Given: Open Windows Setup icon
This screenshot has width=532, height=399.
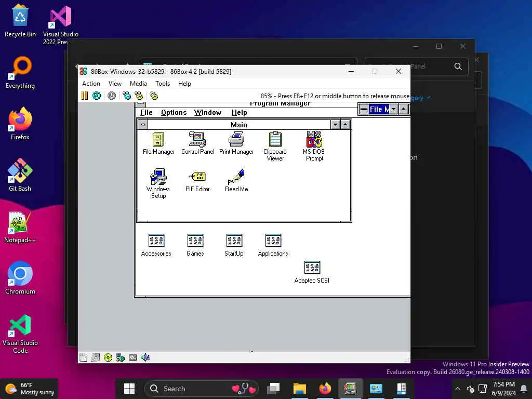Looking at the screenshot, I should coord(158,183).
